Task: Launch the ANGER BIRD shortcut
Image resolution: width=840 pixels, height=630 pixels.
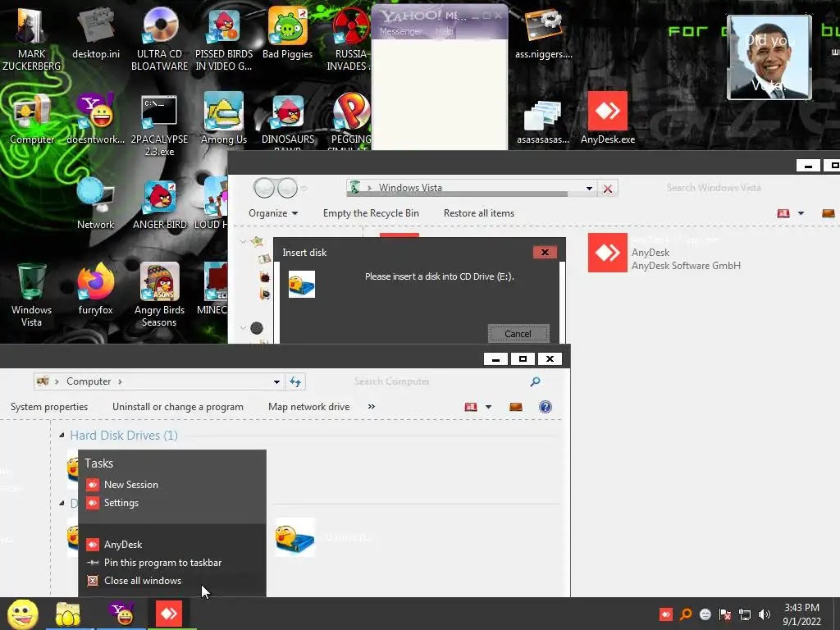Action: tap(160, 203)
